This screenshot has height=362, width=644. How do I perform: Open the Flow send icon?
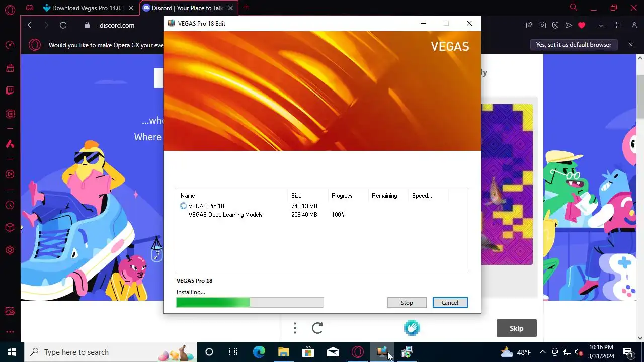569,25
